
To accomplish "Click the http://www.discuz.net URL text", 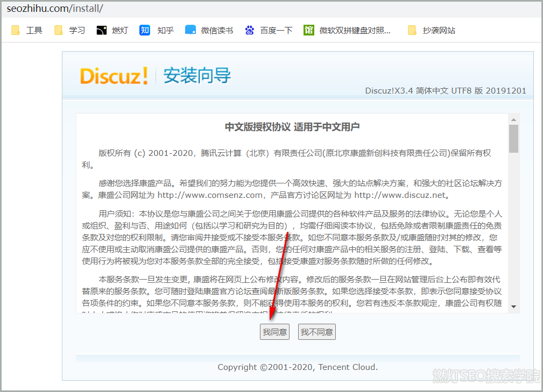I will coord(400,195).
